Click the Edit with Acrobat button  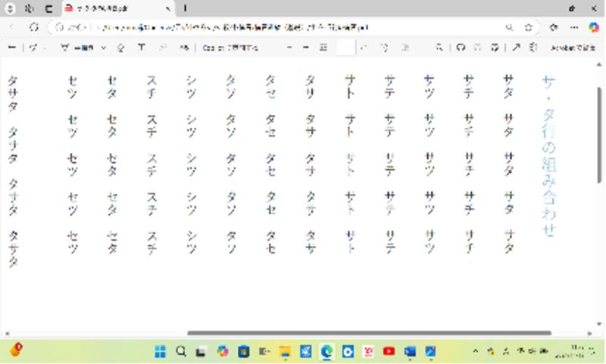[572, 47]
